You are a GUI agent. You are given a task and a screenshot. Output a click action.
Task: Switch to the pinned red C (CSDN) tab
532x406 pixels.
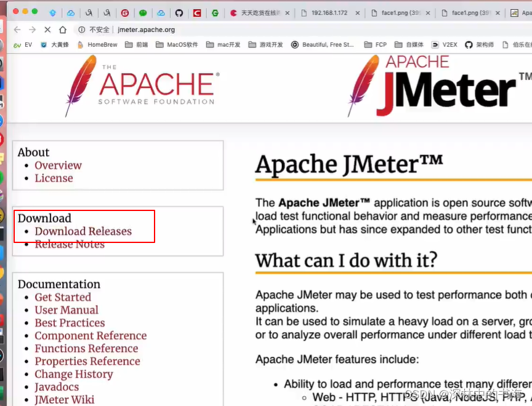197,13
